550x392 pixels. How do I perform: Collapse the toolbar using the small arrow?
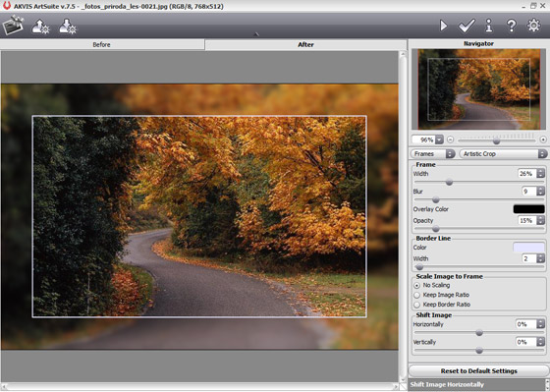[256, 34]
